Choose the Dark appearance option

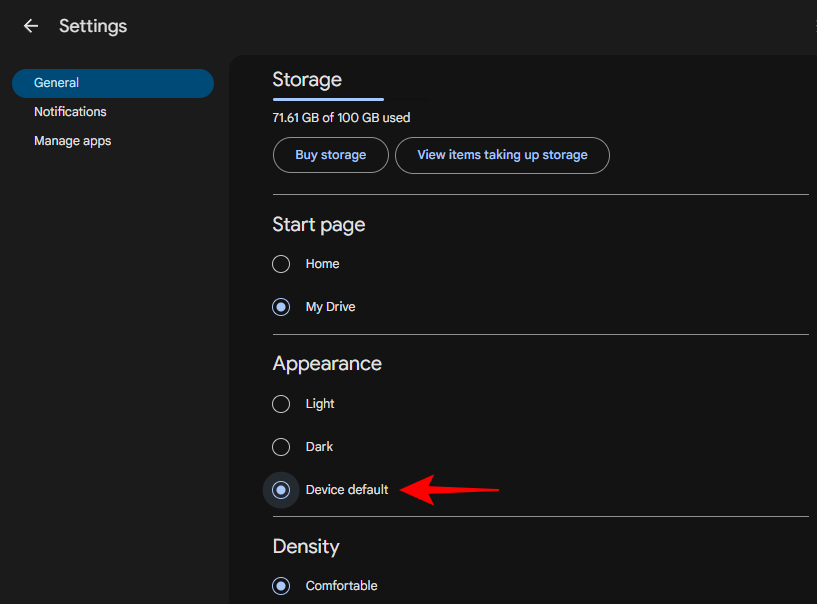281,447
